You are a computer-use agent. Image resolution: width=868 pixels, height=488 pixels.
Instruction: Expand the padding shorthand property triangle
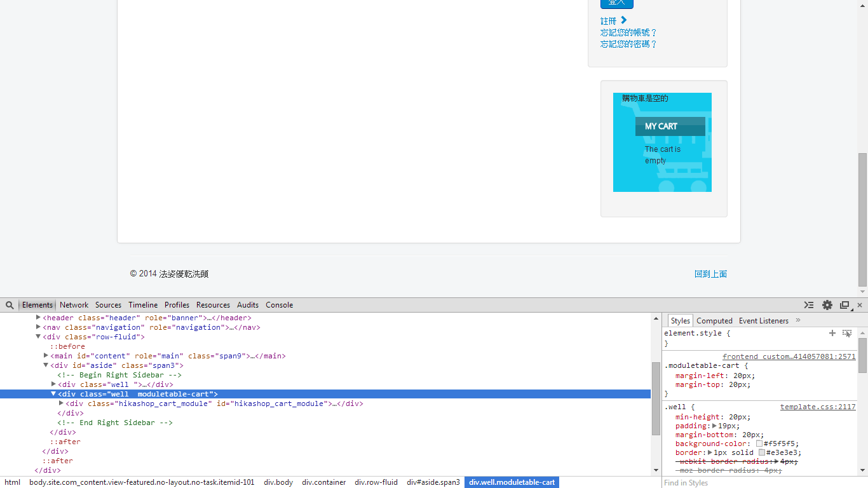pos(714,426)
